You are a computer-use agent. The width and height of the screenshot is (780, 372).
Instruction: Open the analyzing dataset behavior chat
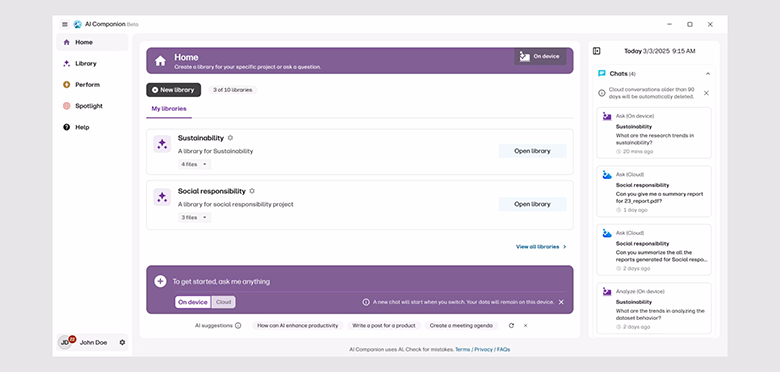[654, 308]
